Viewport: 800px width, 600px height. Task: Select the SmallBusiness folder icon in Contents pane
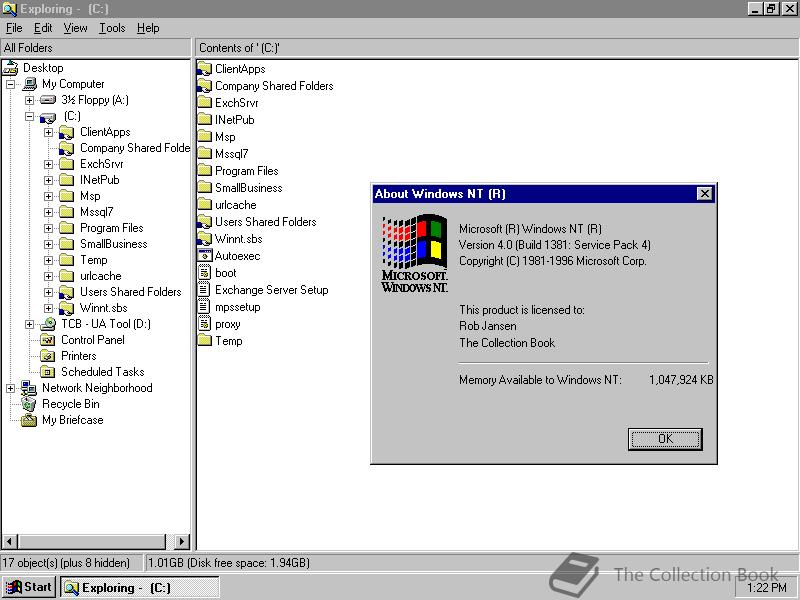coord(205,188)
